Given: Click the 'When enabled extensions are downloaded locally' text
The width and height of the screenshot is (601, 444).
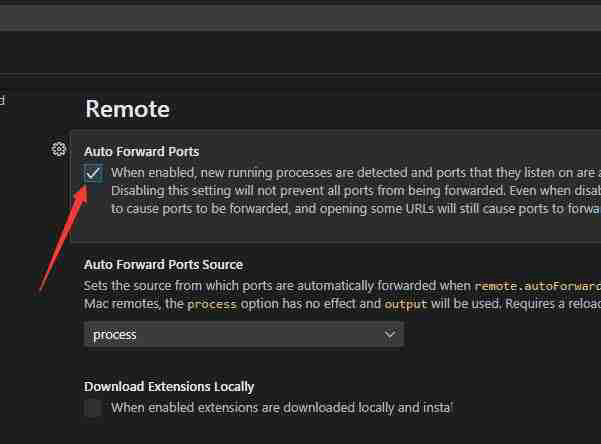Looking at the screenshot, I should (281, 407).
